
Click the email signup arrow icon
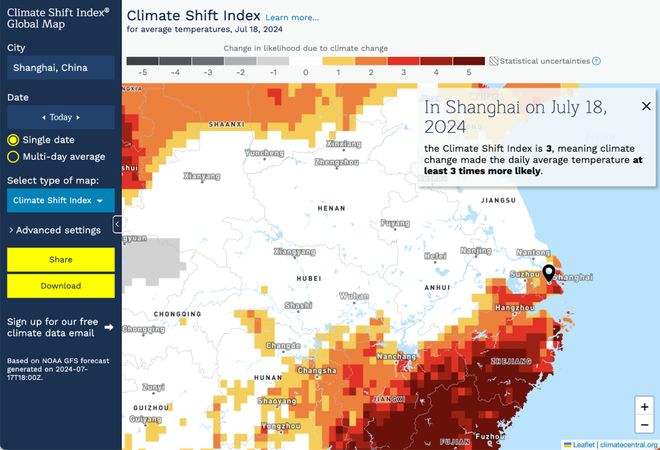pos(109,327)
